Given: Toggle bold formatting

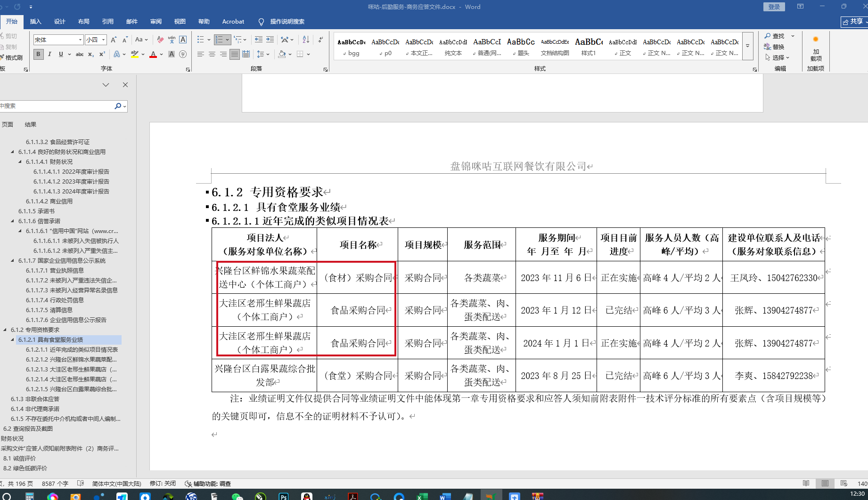Looking at the screenshot, I should point(38,55).
